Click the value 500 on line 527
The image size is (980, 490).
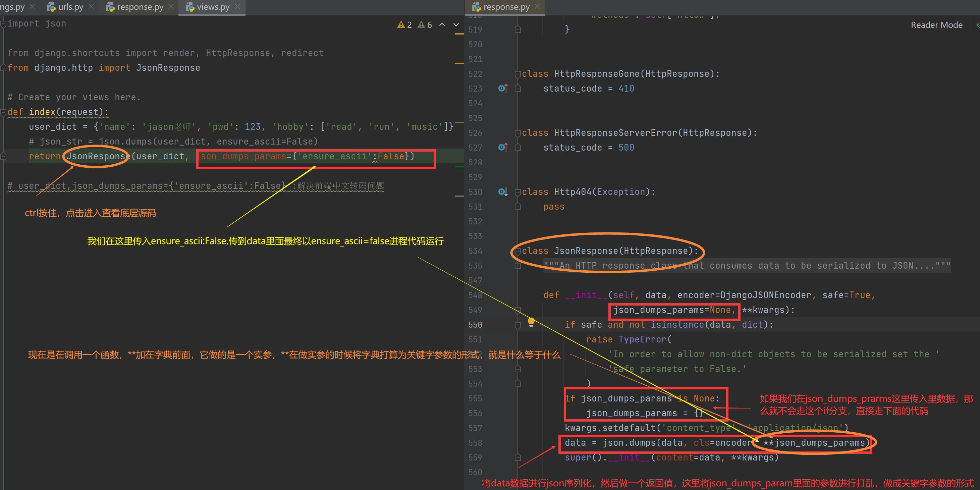[x=626, y=148]
